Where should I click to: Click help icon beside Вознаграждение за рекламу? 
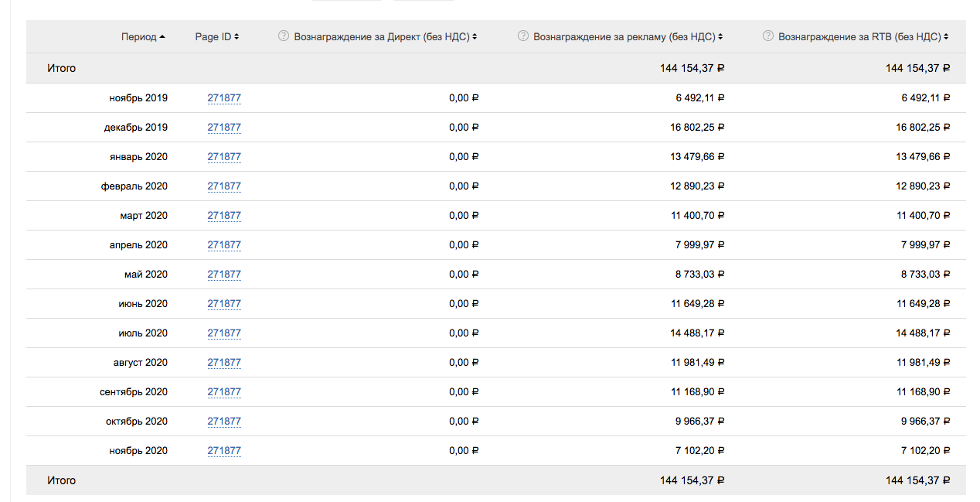[522, 36]
